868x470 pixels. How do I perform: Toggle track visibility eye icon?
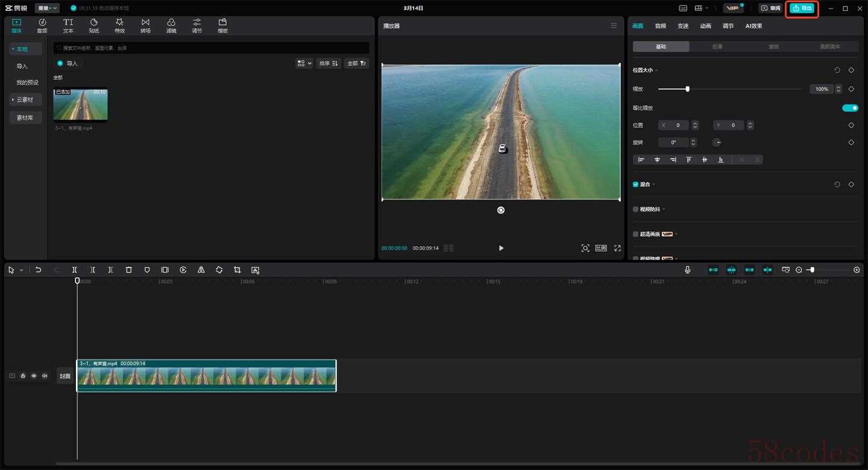[34, 376]
